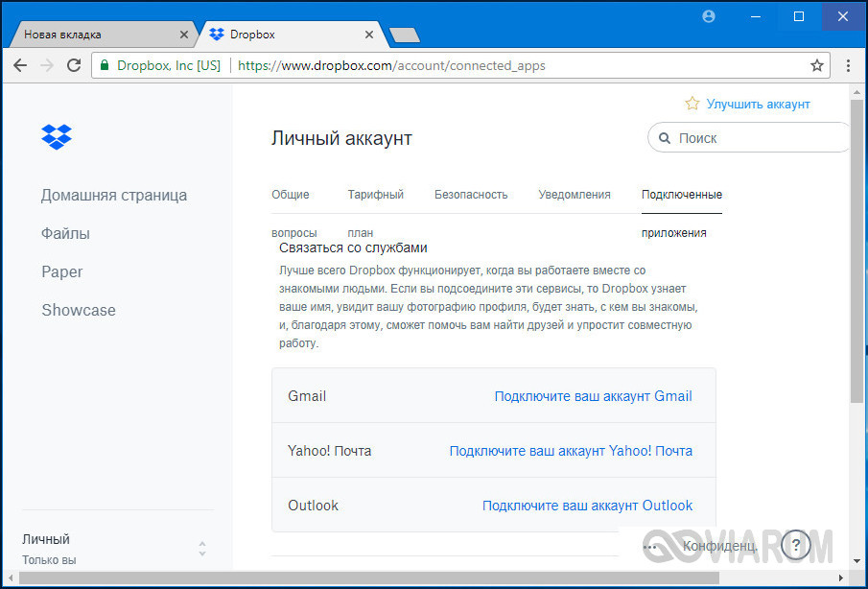Image resolution: width=868 pixels, height=589 pixels.
Task: Click the Outlook row label
Action: pos(313,506)
